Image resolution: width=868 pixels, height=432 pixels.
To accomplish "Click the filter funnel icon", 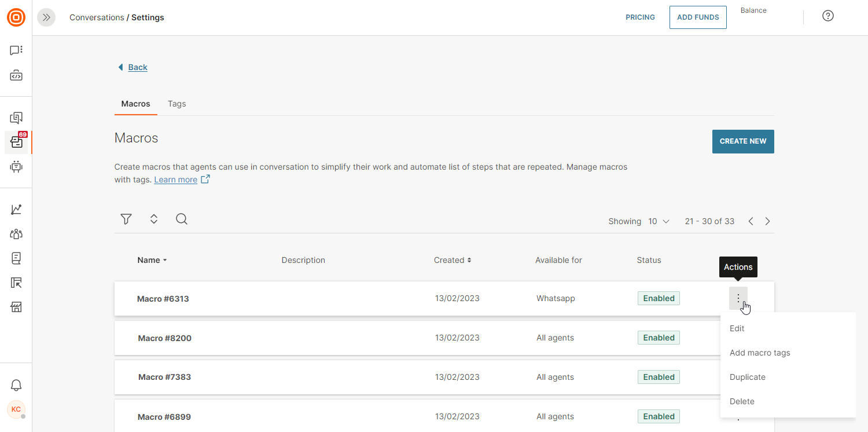I will pyautogui.click(x=126, y=219).
